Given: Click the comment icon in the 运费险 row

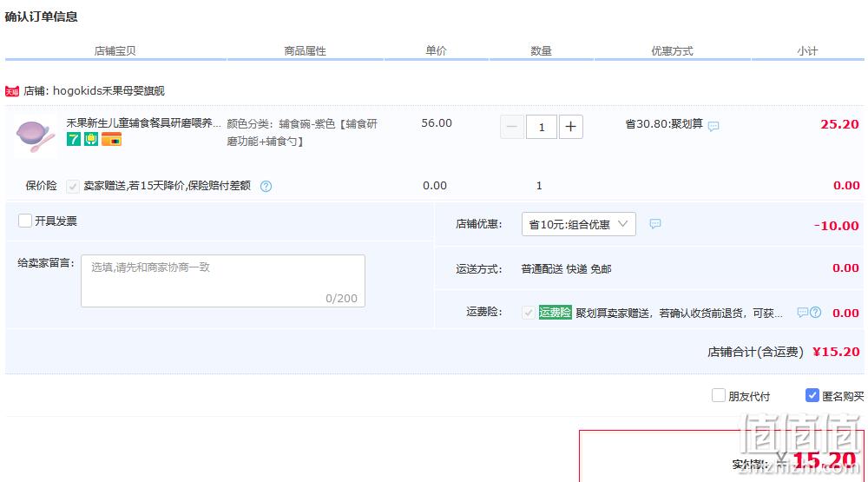Looking at the screenshot, I should pos(802,313).
